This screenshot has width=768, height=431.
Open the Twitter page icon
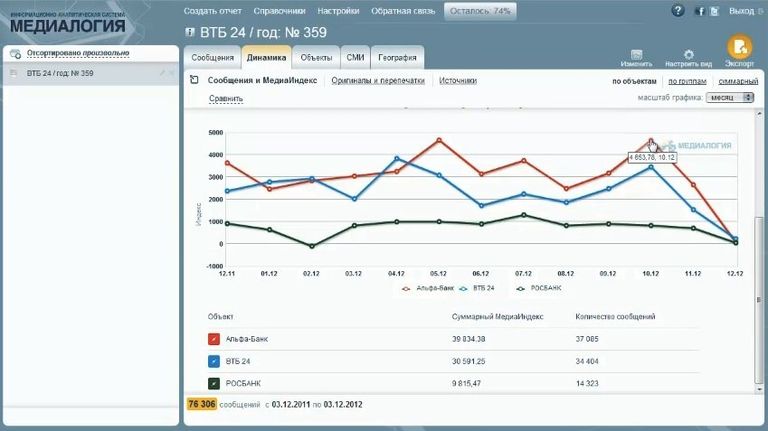(714, 11)
